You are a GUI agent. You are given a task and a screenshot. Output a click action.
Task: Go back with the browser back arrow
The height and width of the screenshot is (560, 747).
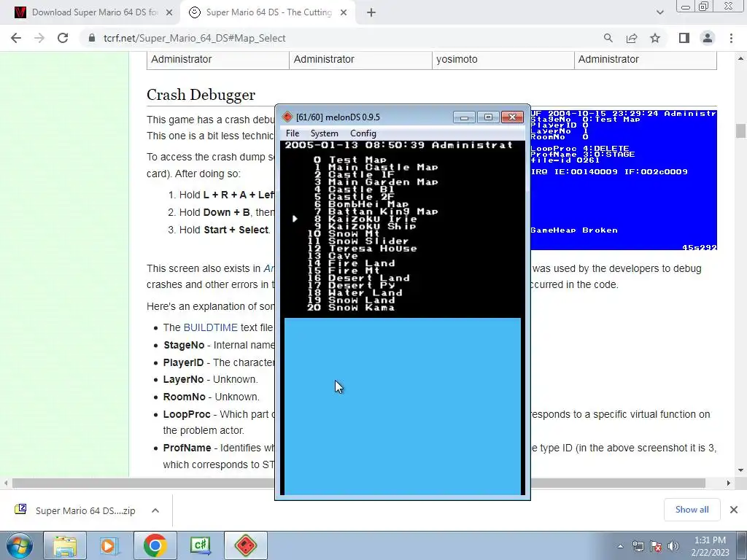pyautogui.click(x=16, y=38)
